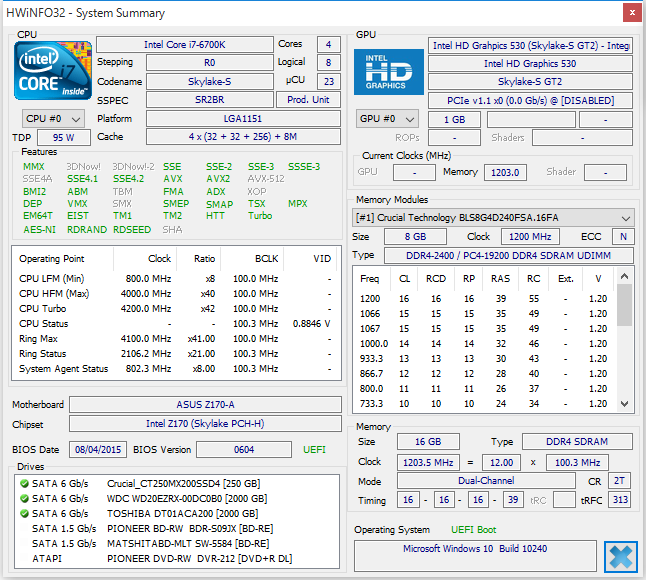Viewport: 646px width, 580px height.
Task: Open the CPU #0 selector dropdown
Action: click(53, 119)
